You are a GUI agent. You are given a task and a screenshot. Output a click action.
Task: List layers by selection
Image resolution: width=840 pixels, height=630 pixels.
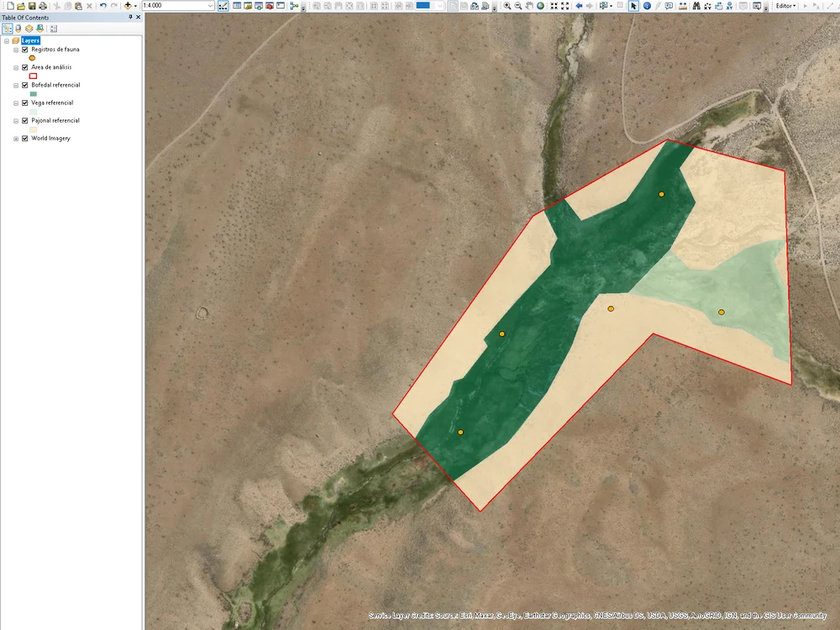pyautogui.click(x=39, y=29)
